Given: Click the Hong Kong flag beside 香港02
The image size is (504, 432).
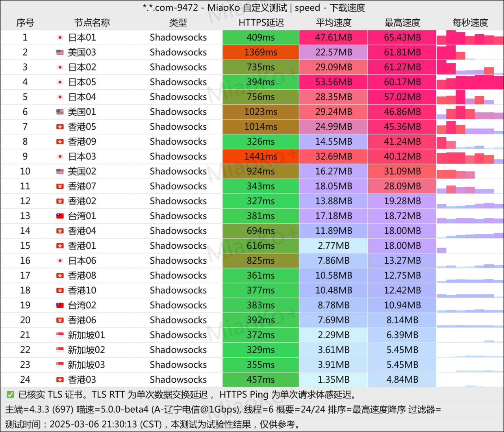Looking at the screenshot, I should 60,201.
